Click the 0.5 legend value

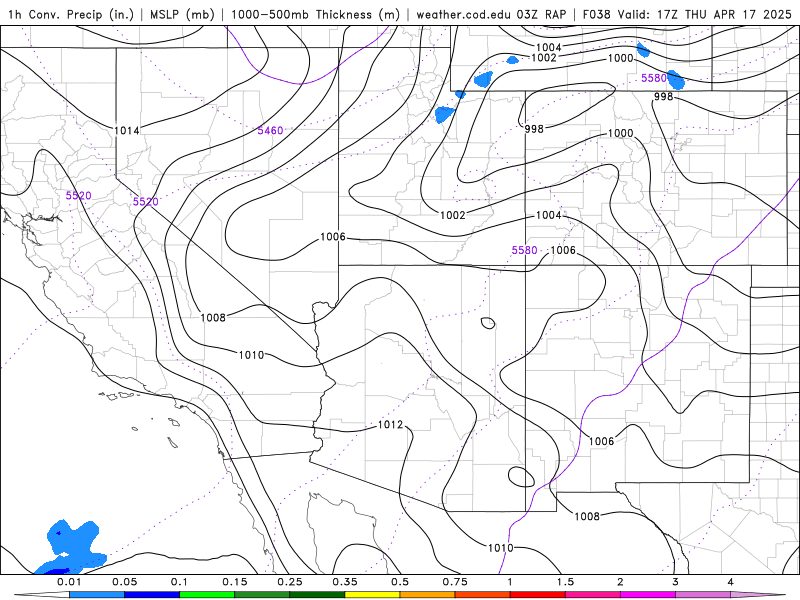click(x=400, y=582)
